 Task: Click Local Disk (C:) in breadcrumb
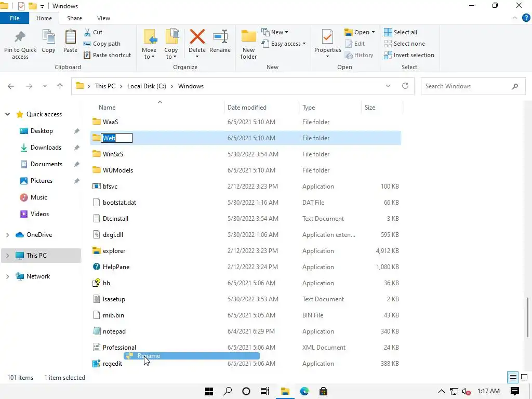pyautogui.click(x=147, y=86)
